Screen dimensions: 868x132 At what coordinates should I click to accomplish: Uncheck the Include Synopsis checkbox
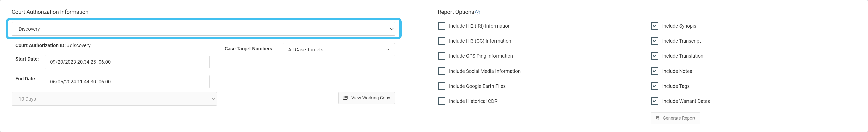[654, 26]
